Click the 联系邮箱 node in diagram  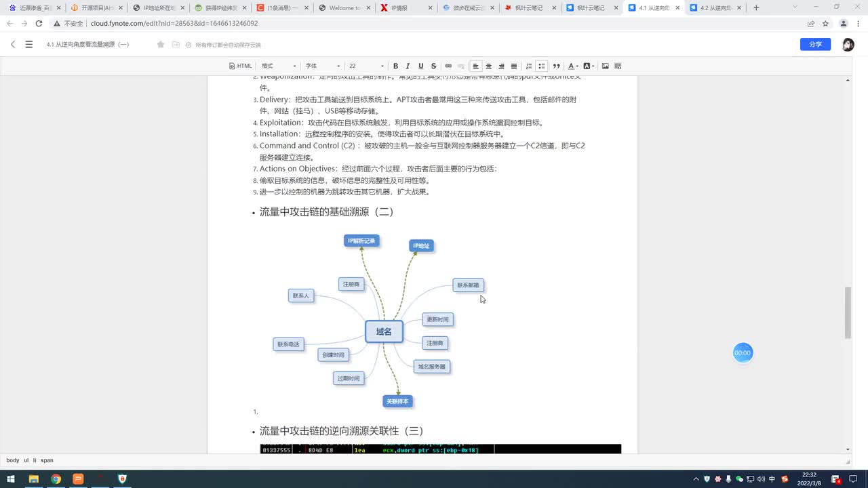click(468, 285)
